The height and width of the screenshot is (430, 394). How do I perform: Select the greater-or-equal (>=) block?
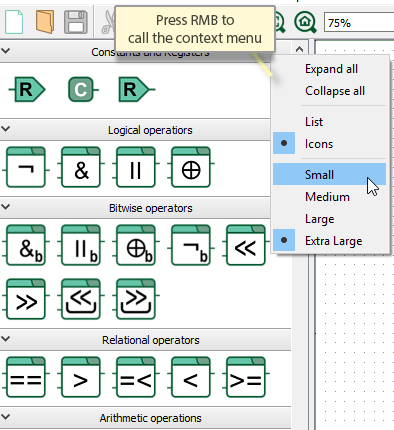tap(246, 377)
